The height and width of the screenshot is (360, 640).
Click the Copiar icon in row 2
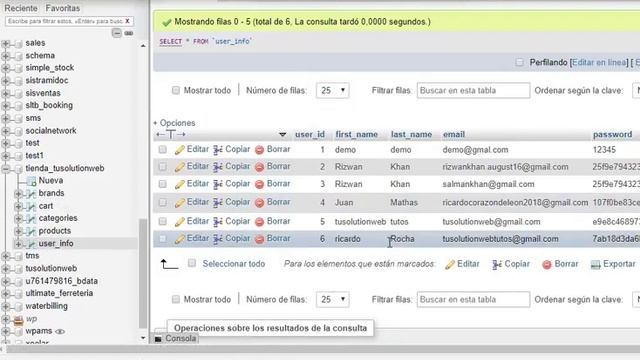(x=218, y=167)
